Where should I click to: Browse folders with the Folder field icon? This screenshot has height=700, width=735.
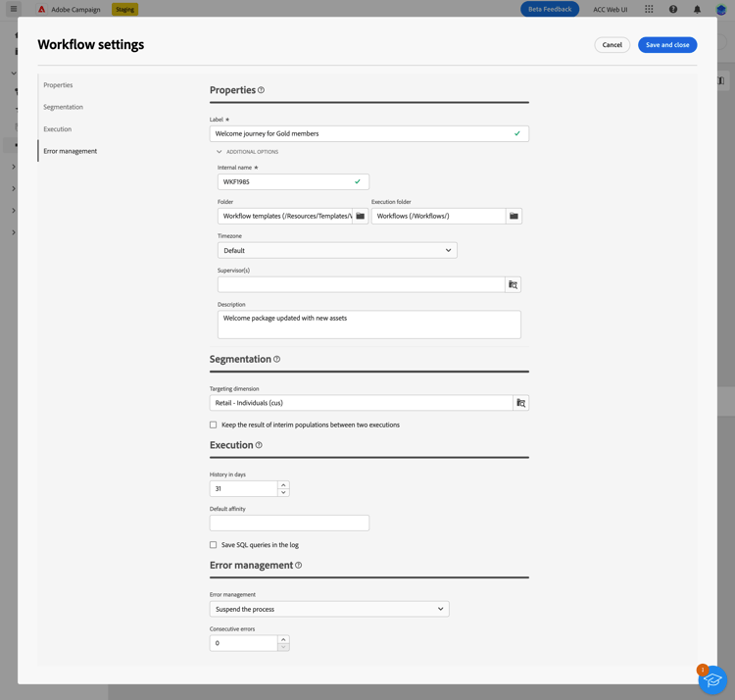click(360, 216)
